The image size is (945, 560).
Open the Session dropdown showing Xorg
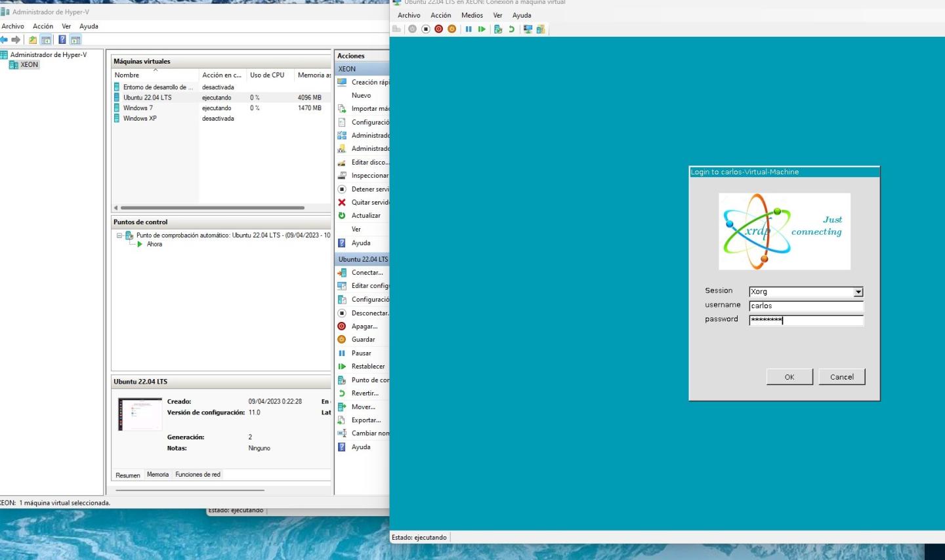point(858,292)
